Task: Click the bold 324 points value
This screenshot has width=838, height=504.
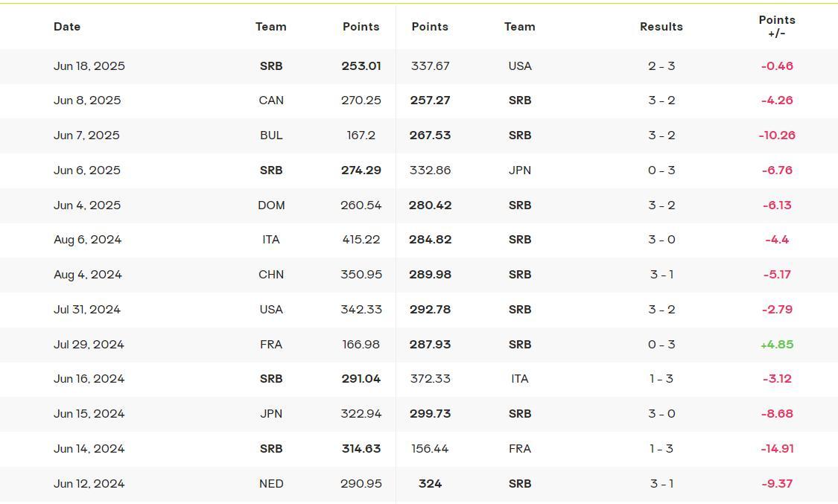Action: 430,484
